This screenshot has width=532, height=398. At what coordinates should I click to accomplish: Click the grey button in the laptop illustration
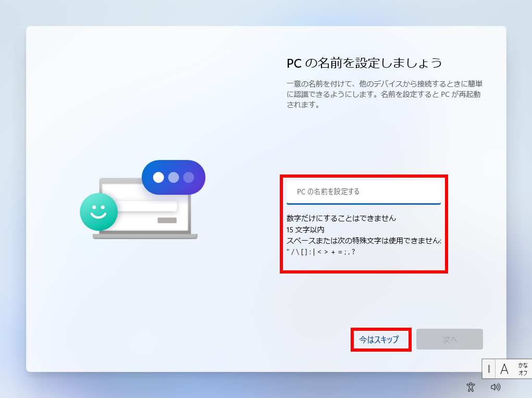(167, 220)
